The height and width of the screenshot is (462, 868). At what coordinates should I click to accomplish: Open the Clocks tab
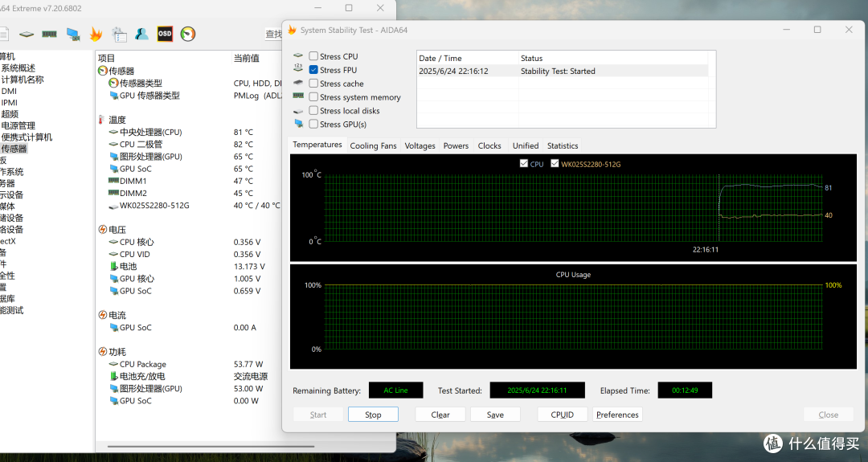[489, 145]
